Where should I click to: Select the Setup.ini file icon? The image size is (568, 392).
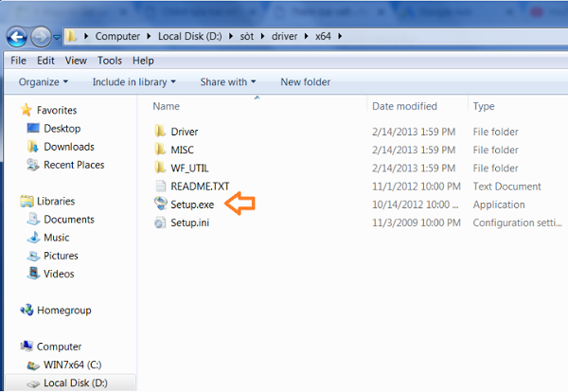pyautogui.click(x=160, y=223)
